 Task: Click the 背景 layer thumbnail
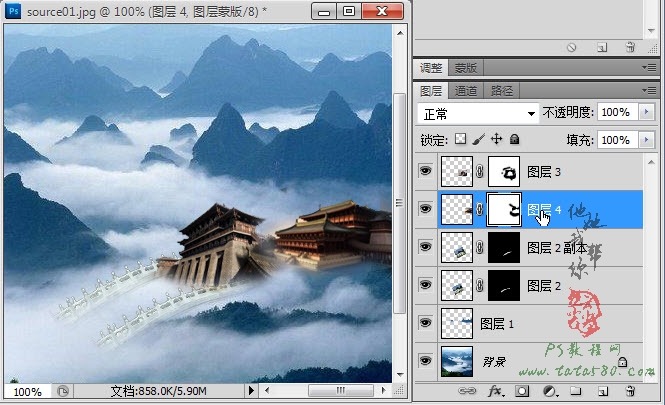tap(457, 361)
